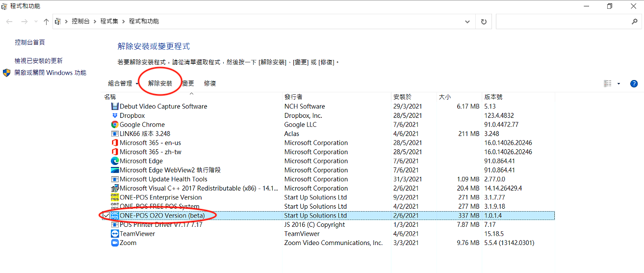This screenshot has width=644, height=273.
Task: Select Microsoft Update Health Tools entry
Action: pyautogui.click(x=163, y=179)
